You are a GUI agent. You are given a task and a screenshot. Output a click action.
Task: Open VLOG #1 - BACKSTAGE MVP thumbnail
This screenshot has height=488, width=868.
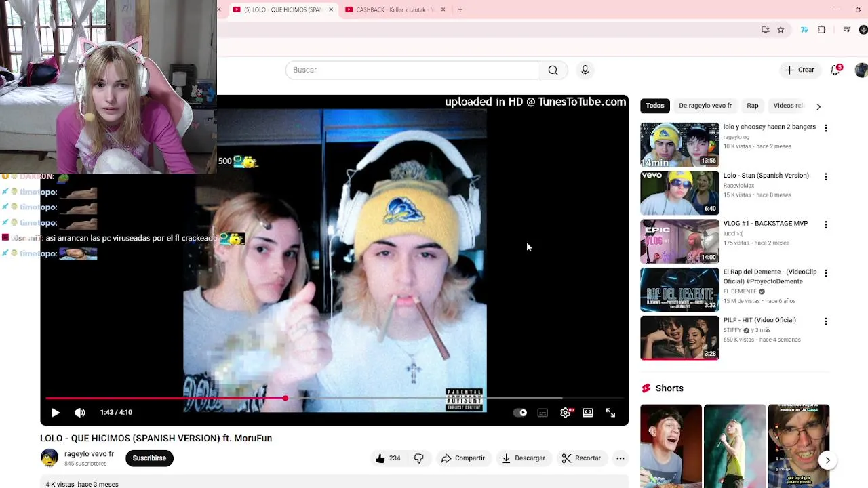point(679,241)
